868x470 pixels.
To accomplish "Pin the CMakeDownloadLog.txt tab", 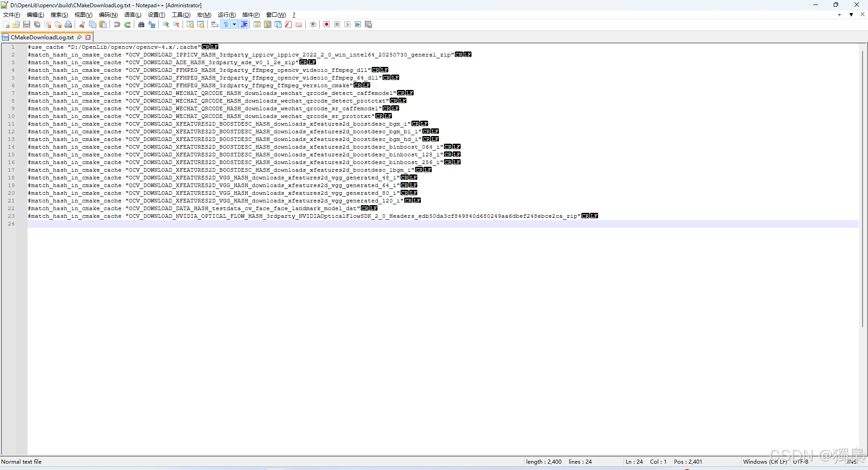I will 80,37.
